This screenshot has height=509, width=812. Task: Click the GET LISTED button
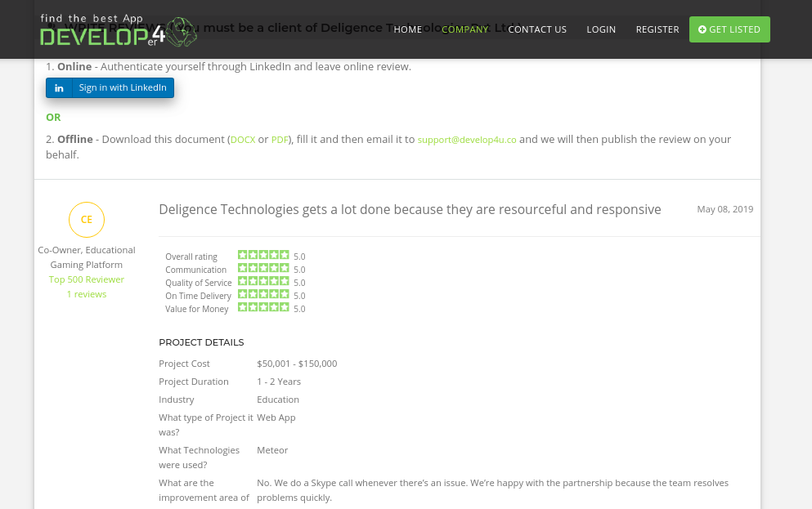[x=729, y=29]
